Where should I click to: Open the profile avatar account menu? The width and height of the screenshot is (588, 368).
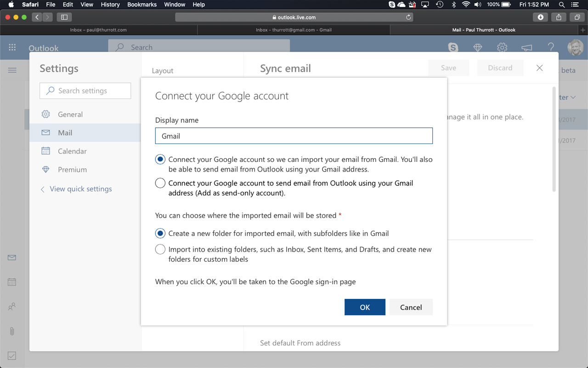[x=575, y=47]
